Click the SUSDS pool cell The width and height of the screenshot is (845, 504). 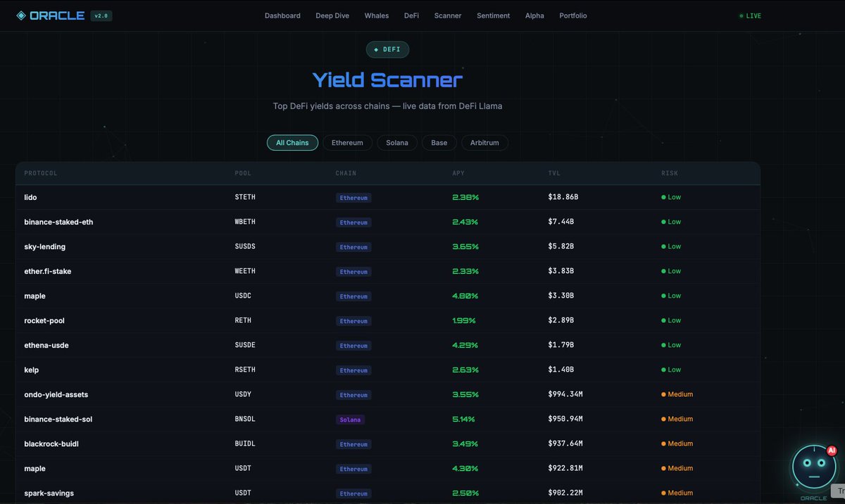(245, 246)
